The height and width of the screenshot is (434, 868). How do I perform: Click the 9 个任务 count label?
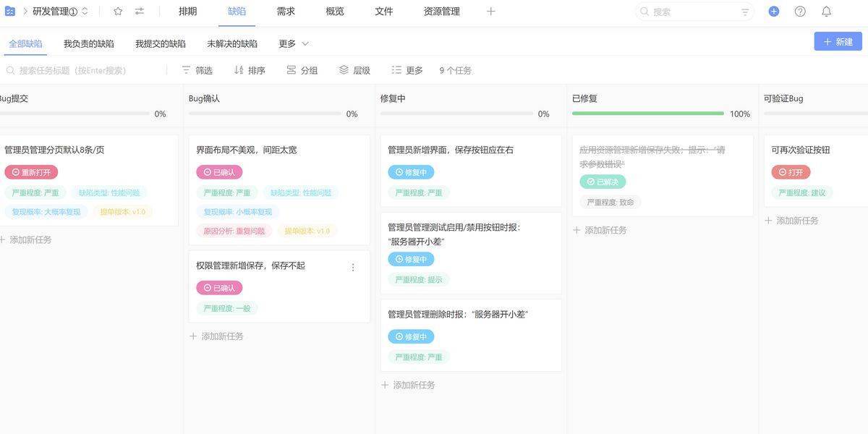point(456,70)
